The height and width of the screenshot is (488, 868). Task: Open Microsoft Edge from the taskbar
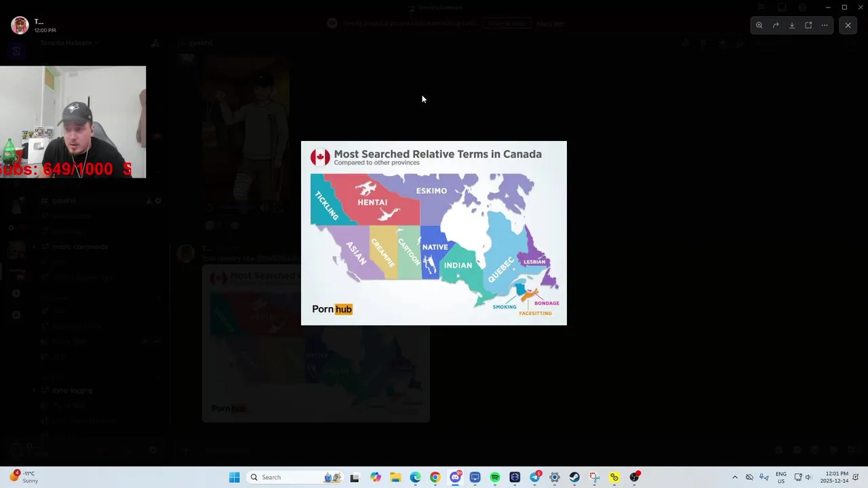coord(415,477)
